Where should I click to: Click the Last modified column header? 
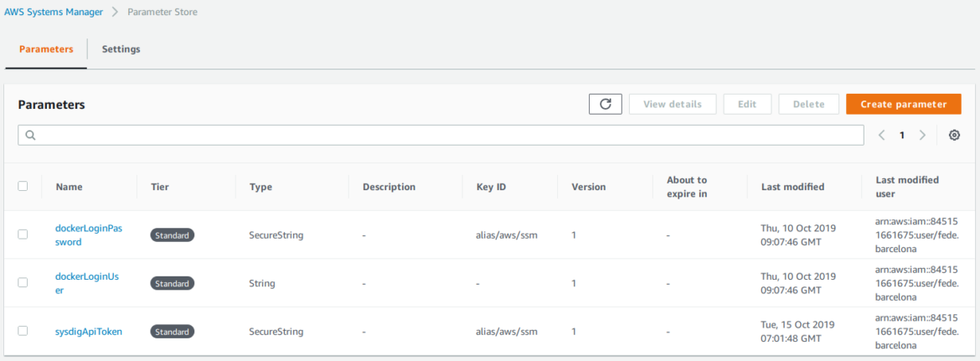[x=792, y=187]
